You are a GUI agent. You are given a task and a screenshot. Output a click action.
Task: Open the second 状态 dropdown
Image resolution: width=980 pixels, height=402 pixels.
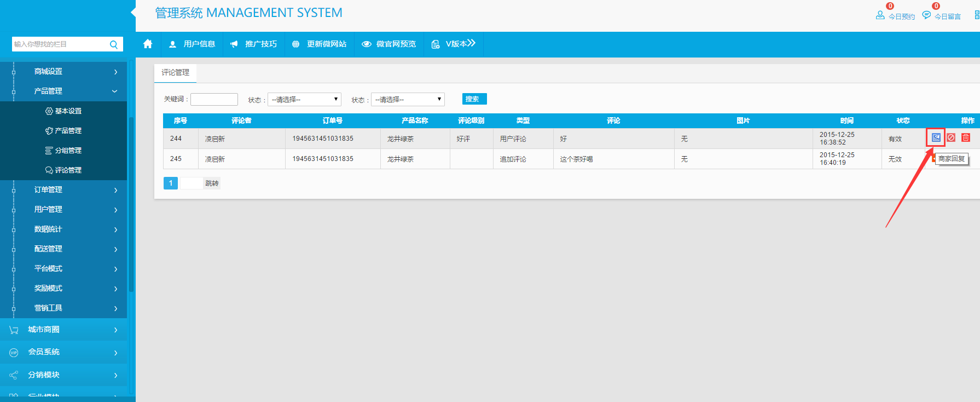click(x=408, y=99)
